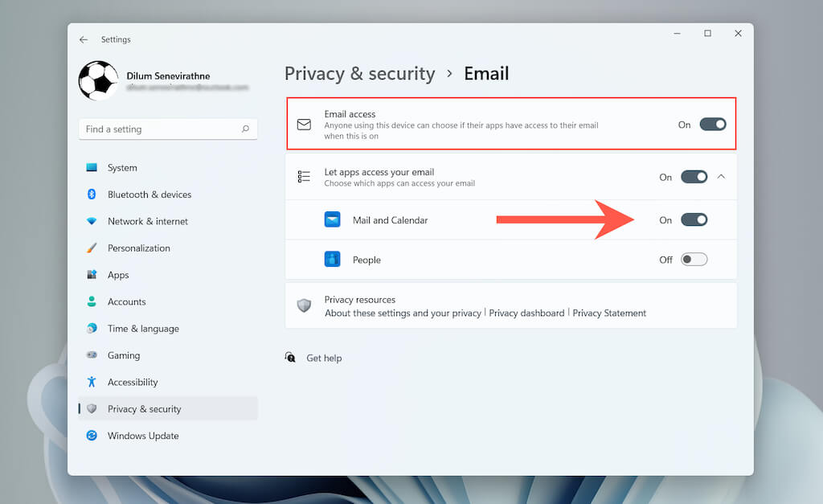Click the envelope icon beside Email access

(x=304, y=125)
